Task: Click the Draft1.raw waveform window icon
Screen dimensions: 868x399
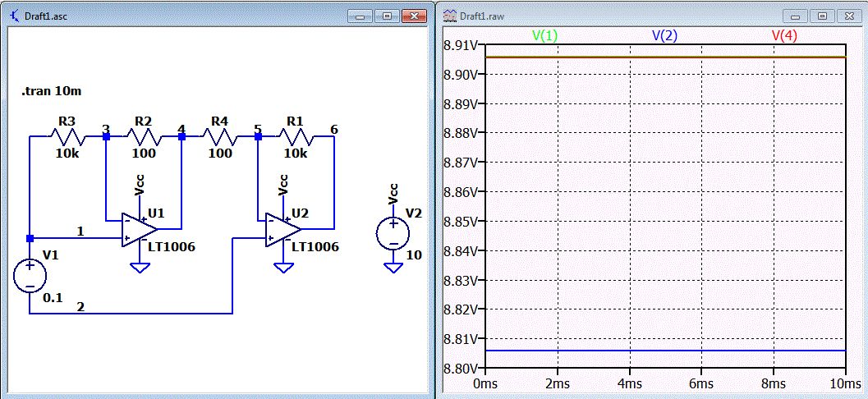Action: [449, 16]
